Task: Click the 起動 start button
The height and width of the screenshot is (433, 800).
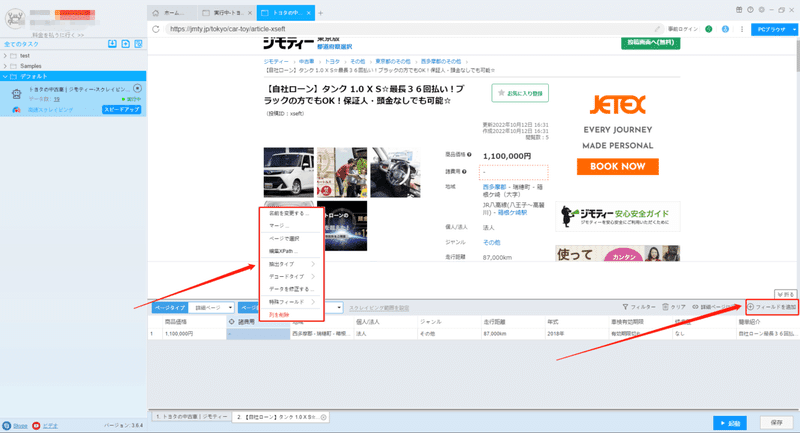Action: pos(730,423)
